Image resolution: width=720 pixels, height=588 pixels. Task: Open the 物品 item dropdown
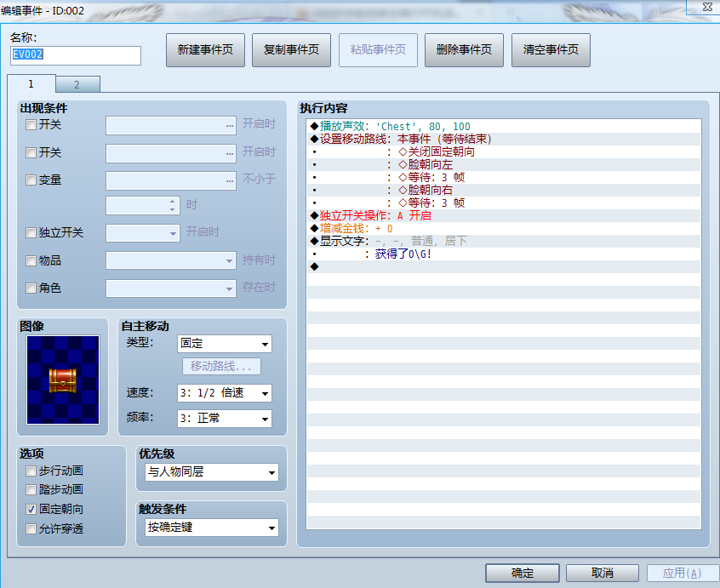(x=171, y=260)
